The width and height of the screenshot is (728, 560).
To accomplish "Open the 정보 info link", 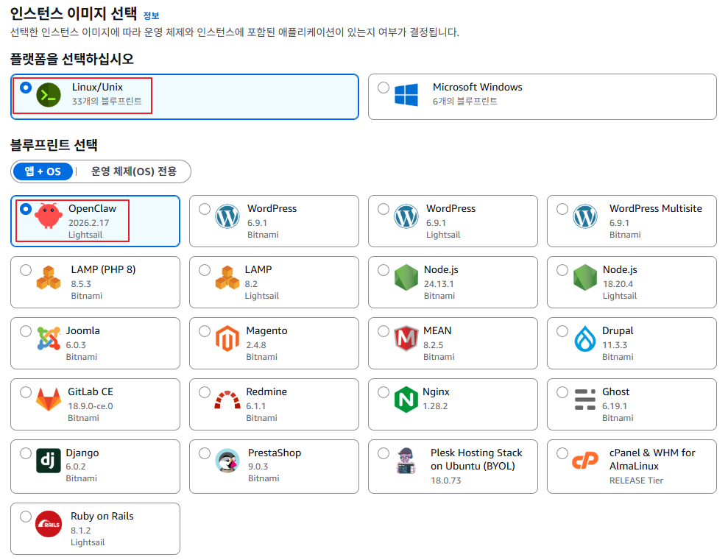I will click(151, 15).
